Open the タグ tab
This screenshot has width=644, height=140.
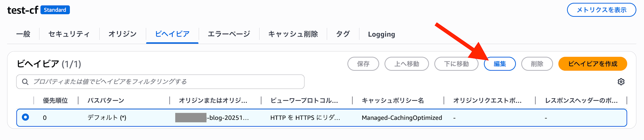343,34
